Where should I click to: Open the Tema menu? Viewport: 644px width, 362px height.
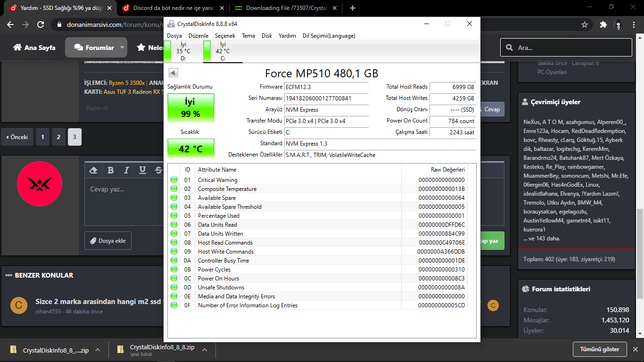pos(248,36)
